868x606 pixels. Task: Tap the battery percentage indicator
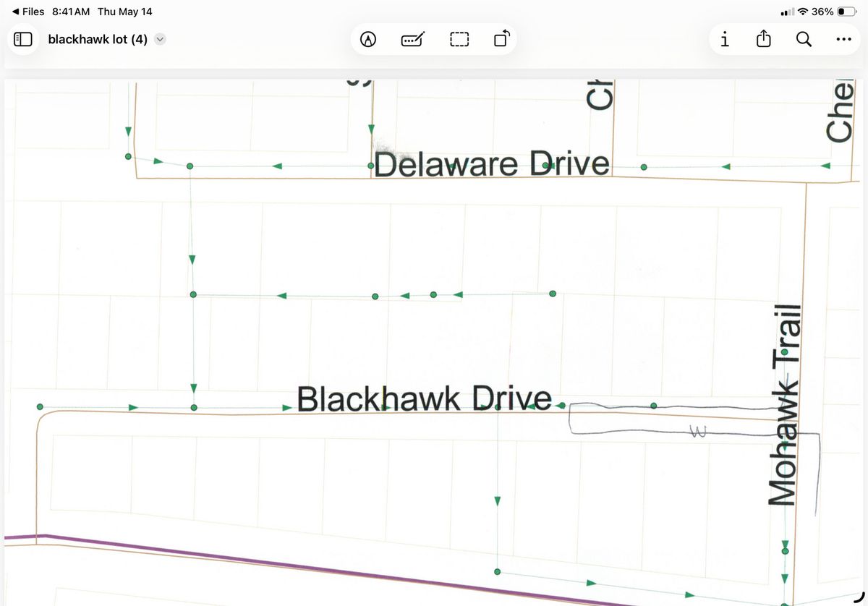[822, 12]
